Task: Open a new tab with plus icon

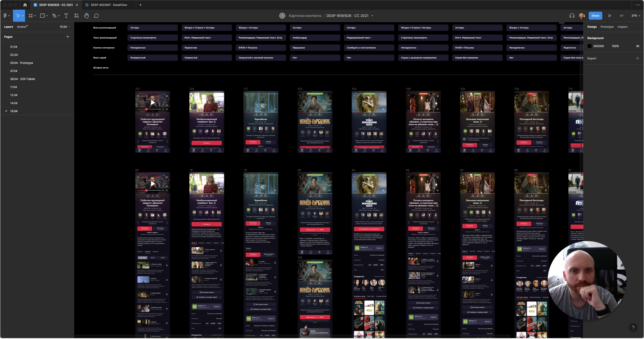Action: tap(140, 5)
